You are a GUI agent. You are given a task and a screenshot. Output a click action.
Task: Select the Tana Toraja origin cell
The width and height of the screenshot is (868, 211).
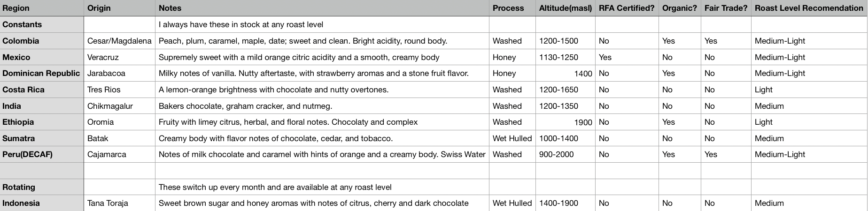pyautogui.click(x=119, y=203)
